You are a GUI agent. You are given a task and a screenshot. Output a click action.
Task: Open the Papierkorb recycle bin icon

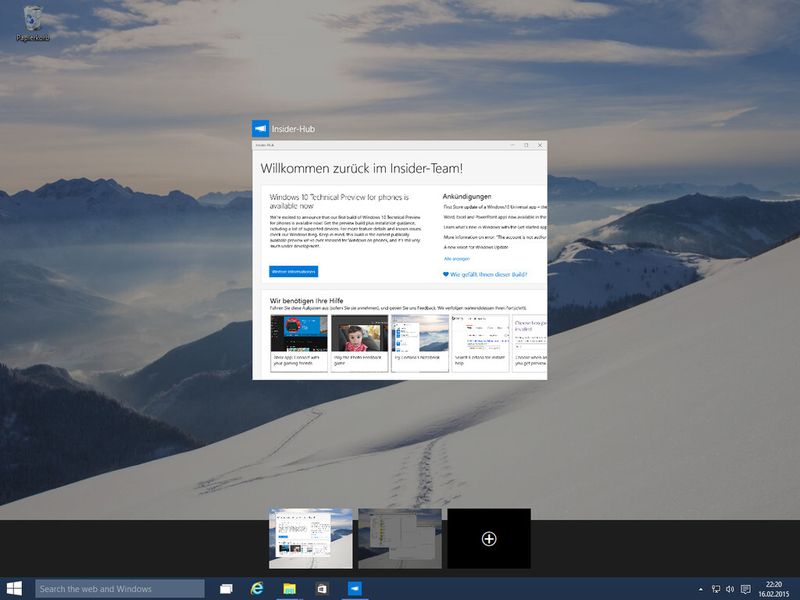33,23
